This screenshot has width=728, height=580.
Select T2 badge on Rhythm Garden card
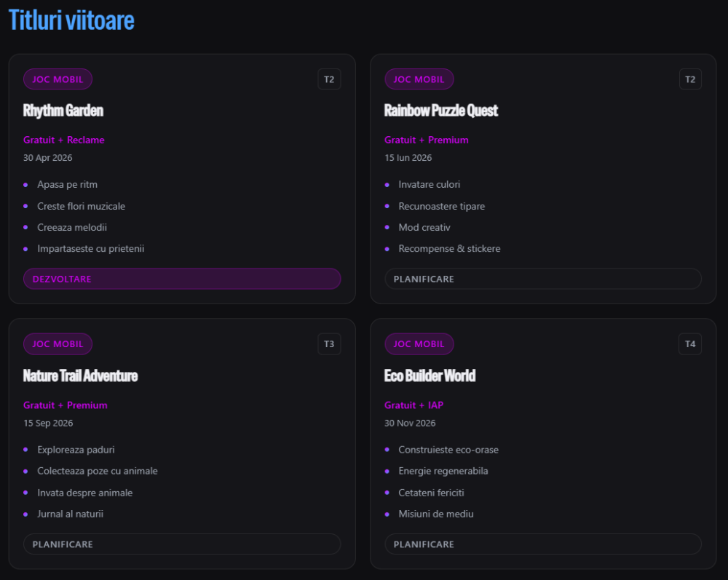click(x=329, y=79)
